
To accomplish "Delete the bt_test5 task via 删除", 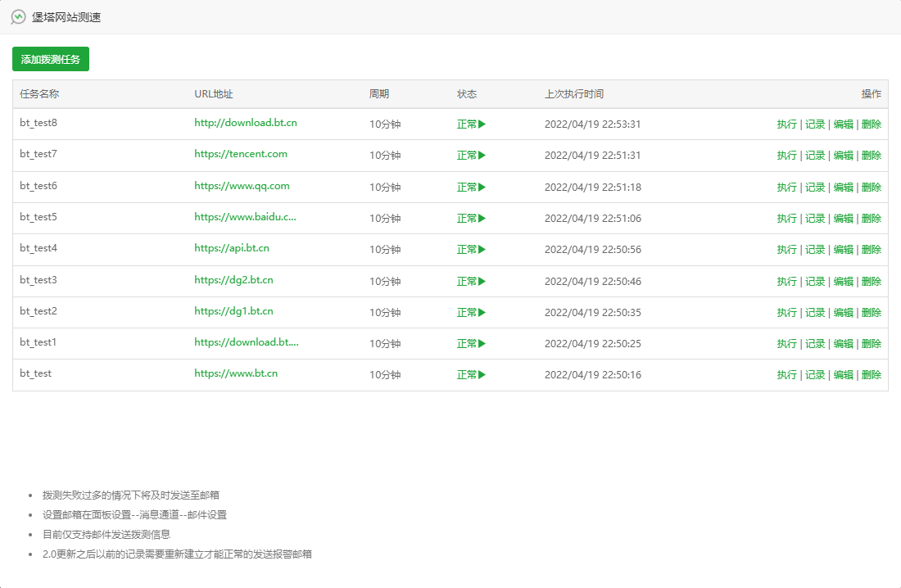I will point(872,218).
